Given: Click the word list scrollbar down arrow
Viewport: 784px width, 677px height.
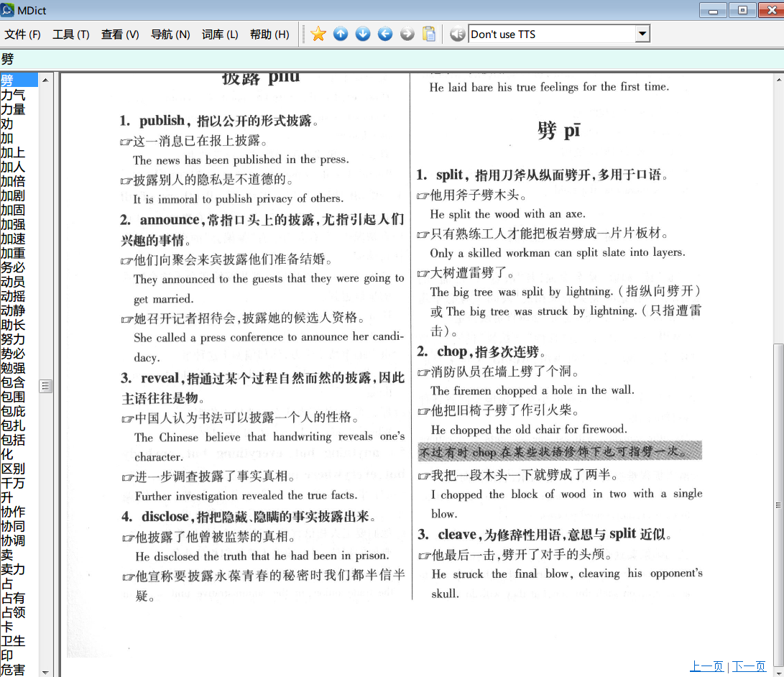Looking at the screenshot, I should coord(45,672).
